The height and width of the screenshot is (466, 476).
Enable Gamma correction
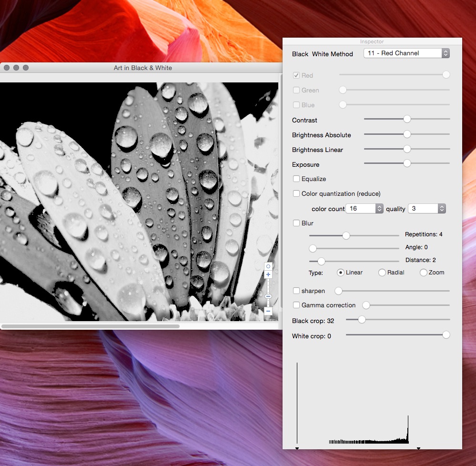click(296, 305)
